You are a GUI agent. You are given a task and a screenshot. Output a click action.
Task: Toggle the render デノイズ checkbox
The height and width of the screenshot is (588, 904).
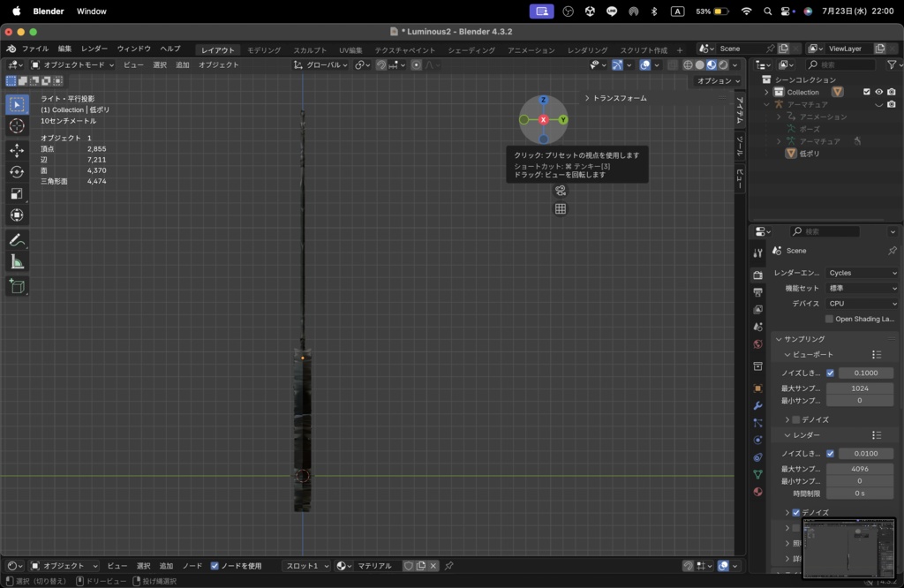point(796,512)
